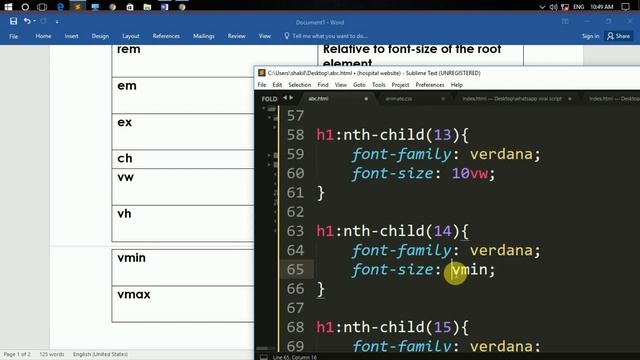Open Sublime Text Project menu
This screenshot has width=640, height=360.
pos(400,85)
